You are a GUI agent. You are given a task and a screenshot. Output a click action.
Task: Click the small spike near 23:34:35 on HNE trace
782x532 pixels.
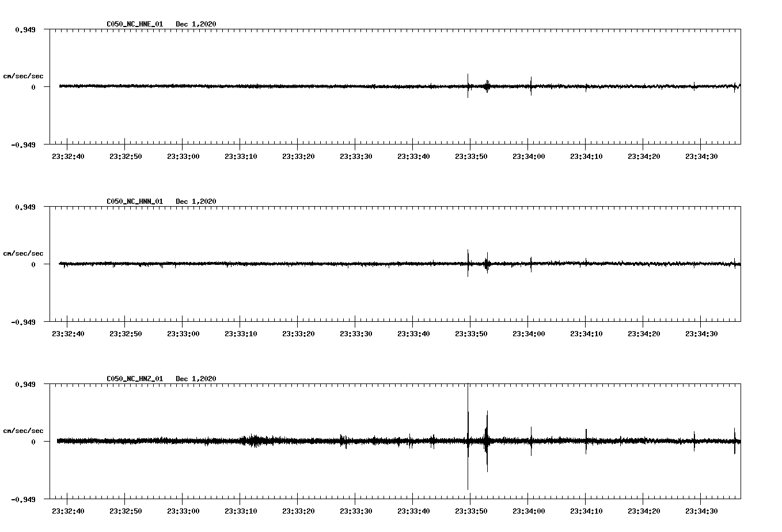[735, 86]
